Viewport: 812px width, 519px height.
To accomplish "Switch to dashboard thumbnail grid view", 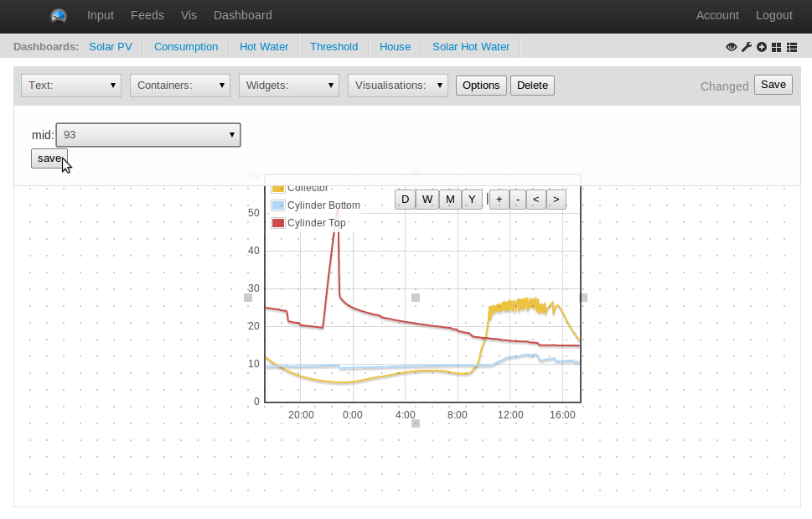I will click(x=776, y=47).
